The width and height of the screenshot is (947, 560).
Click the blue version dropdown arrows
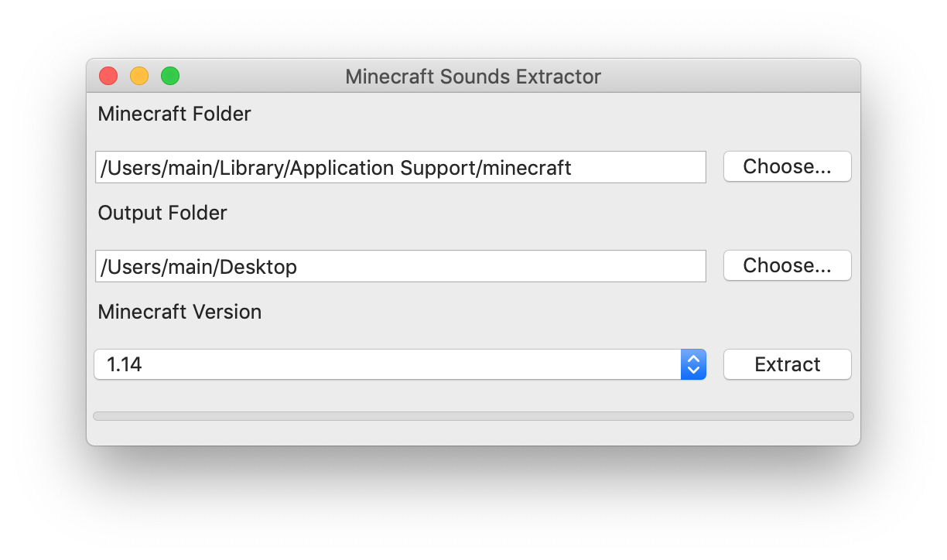[x=693, y=364]
